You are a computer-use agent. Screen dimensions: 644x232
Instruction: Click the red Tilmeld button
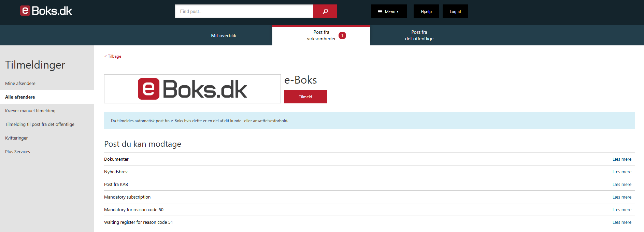(x=305, y=97)
